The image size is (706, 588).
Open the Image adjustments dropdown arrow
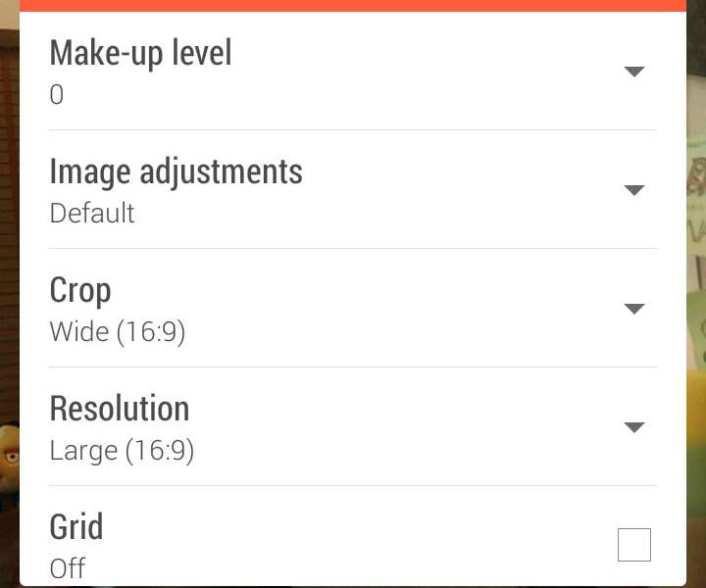point(634,190)
